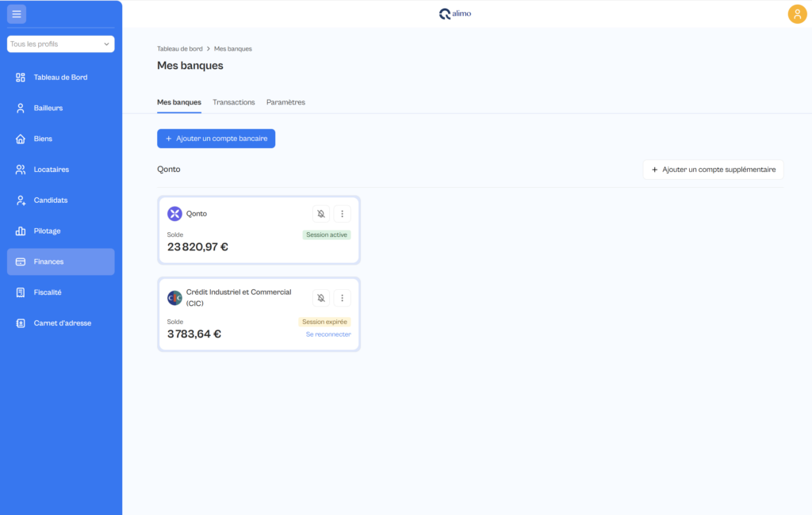Image resolution: width=812 pixels, height=515 pixels.
Task: Open three-dot menu on CIC card
Action: 342,298
